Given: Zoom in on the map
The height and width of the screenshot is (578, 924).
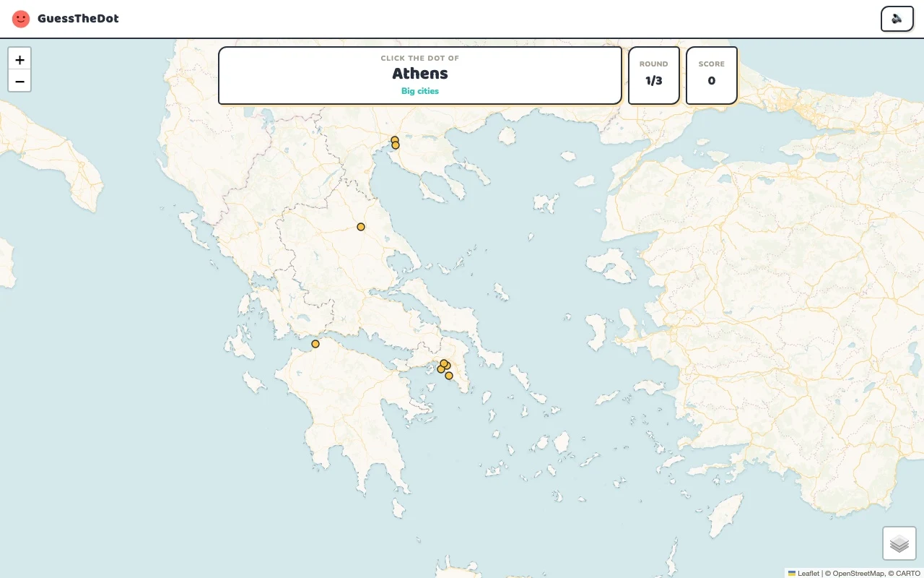Looking at the screenshot, I should tap(19, 59).
